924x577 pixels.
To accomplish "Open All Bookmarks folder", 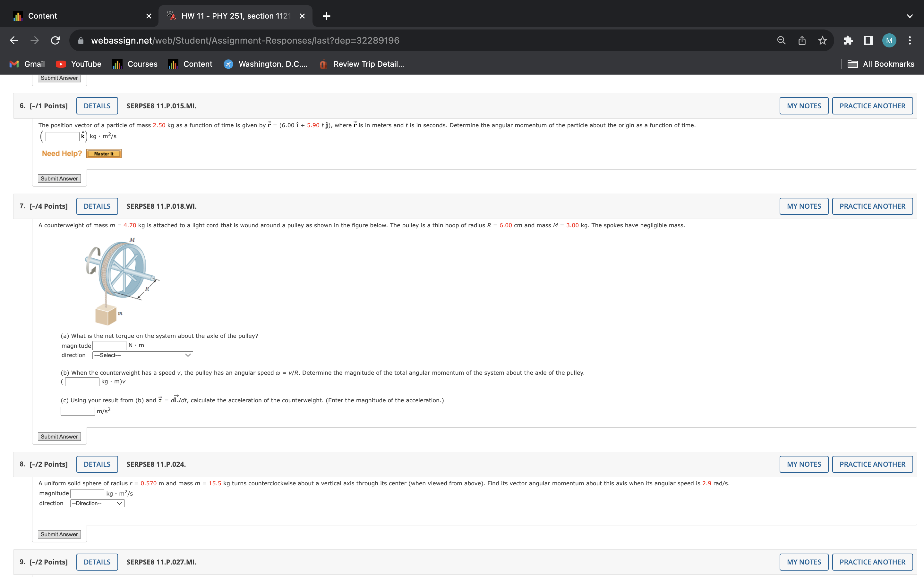I will coord(880,64).
